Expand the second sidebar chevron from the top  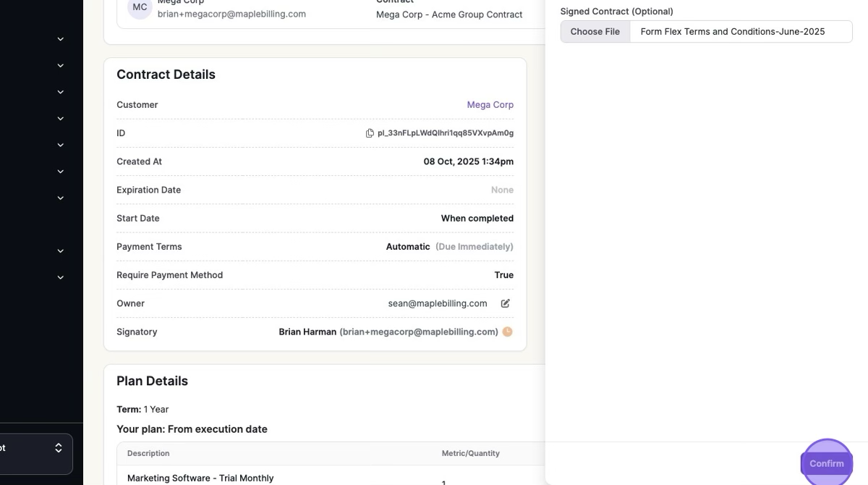(61, 66)
